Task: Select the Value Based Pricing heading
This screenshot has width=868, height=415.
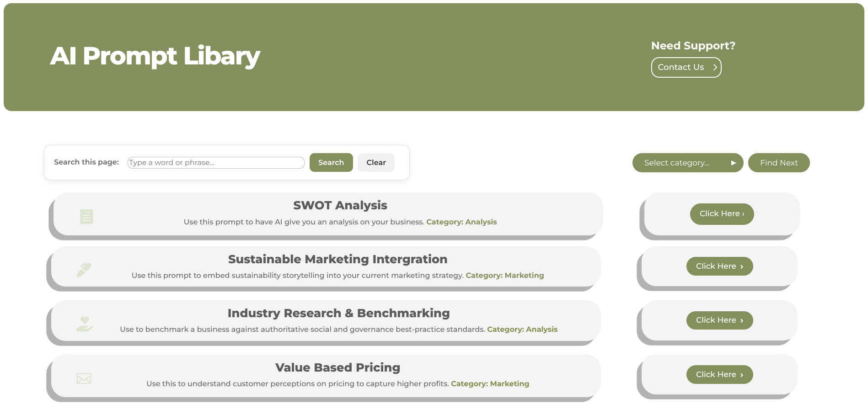Action: (x=338, y=368)
